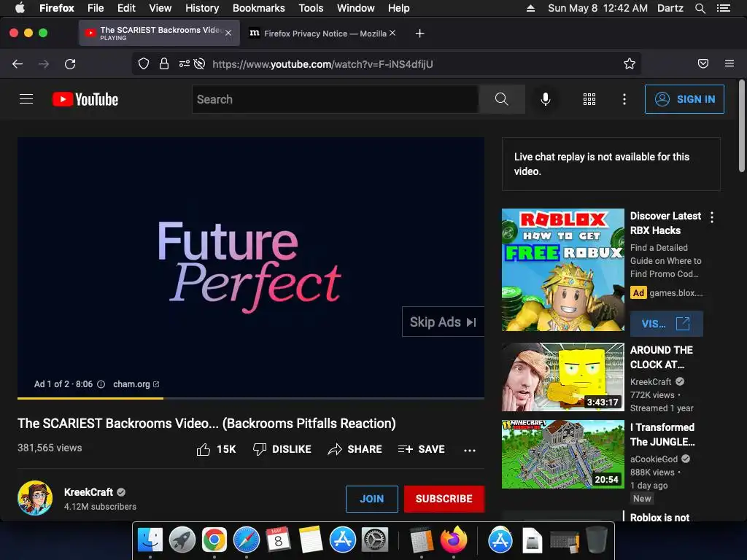Open the Bookmarks menu

point(259,8)
